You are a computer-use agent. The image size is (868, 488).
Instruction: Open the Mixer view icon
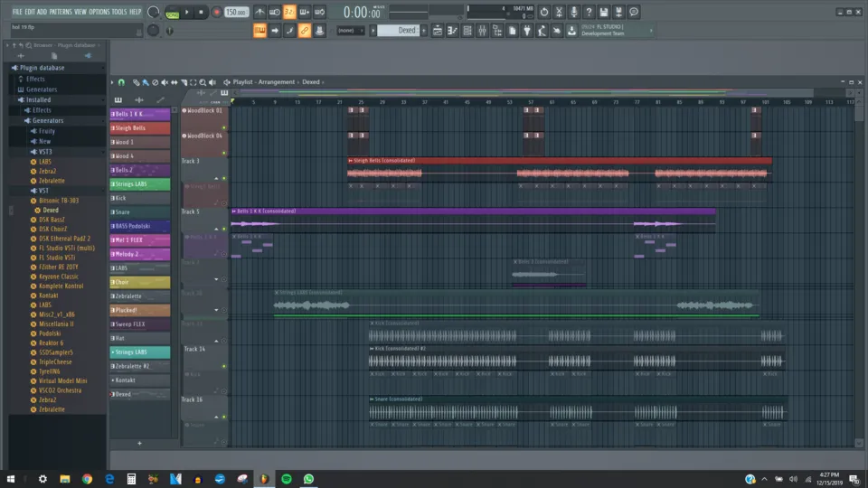pos(482,31)
